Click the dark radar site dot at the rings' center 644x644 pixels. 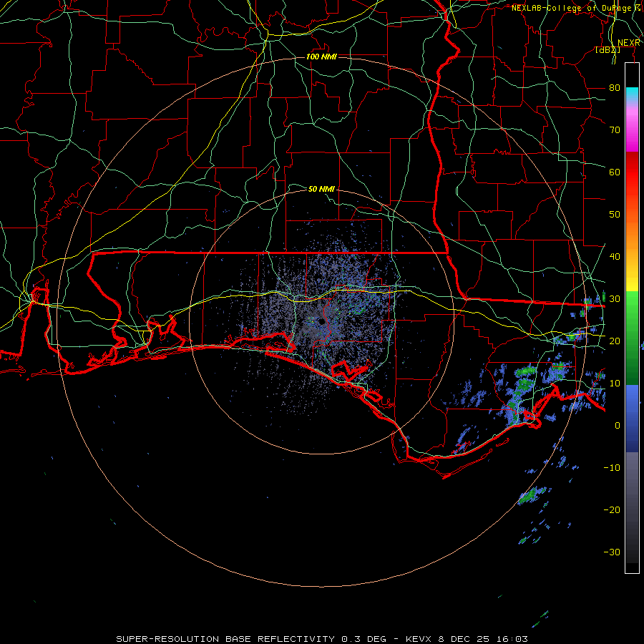click(x=321, y=321)
